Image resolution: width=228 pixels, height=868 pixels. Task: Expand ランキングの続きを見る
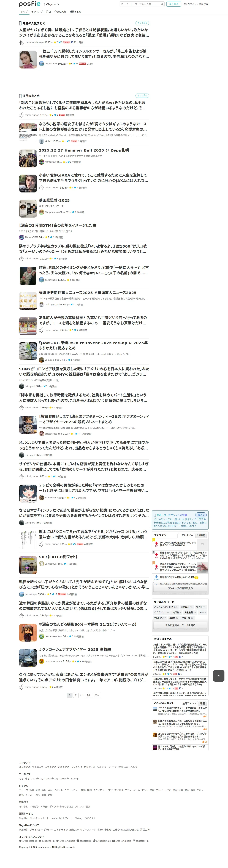(x=180, y=588)
